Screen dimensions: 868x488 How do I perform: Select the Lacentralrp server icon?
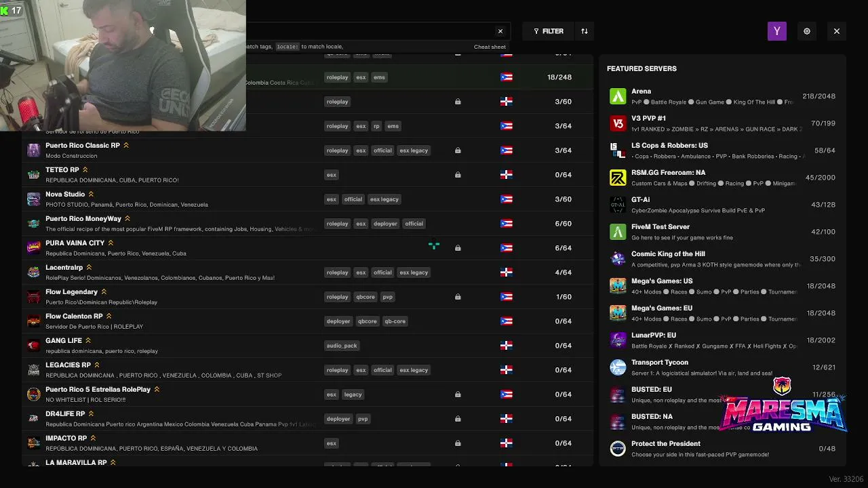[33, 272]
